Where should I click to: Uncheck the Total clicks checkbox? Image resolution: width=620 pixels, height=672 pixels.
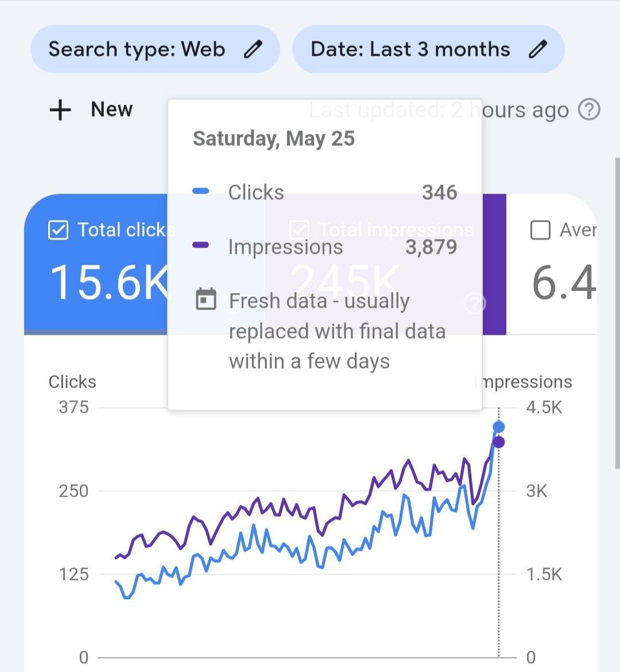[58, 230]
